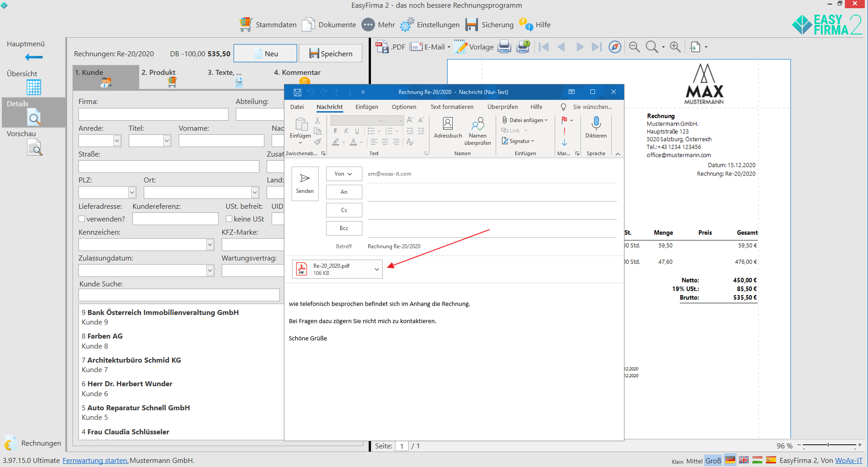Open Re-20_2020.pdf attachment dropdown arrow
The width and height of the screenshot is (868, 467).
coord(377,269)
